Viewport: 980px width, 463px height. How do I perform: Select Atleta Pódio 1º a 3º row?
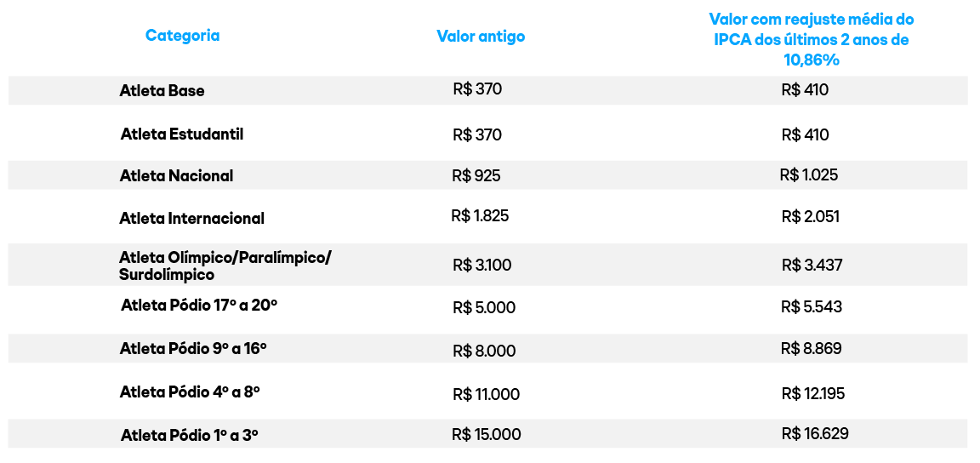coord(190,435)
